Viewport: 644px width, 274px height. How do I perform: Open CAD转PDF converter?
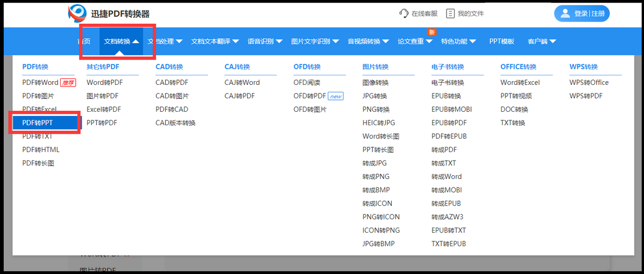172,83
